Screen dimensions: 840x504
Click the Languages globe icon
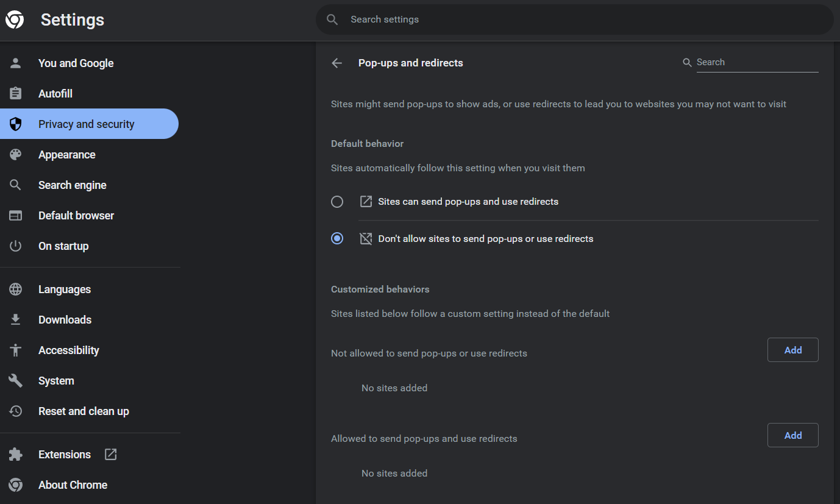pos(16,289)
